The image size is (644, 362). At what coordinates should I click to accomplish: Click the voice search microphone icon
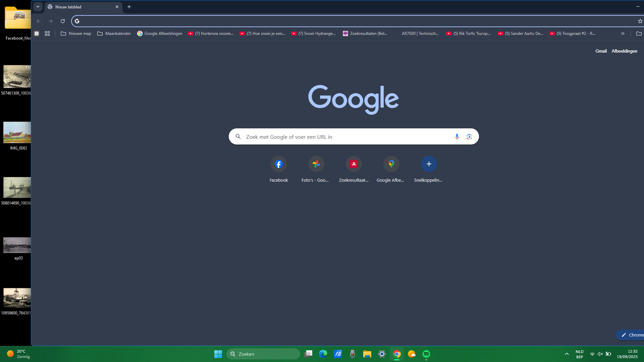457,137
